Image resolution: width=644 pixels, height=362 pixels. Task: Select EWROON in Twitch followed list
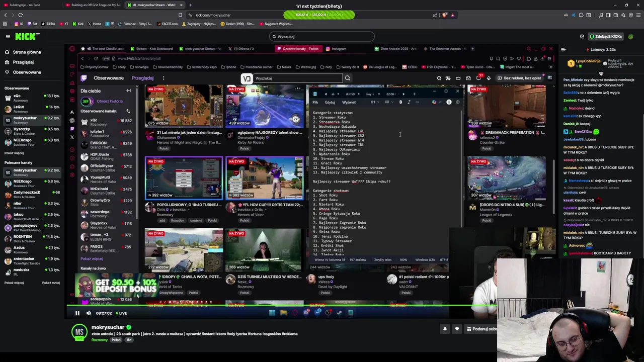click(x=107, y=145)
